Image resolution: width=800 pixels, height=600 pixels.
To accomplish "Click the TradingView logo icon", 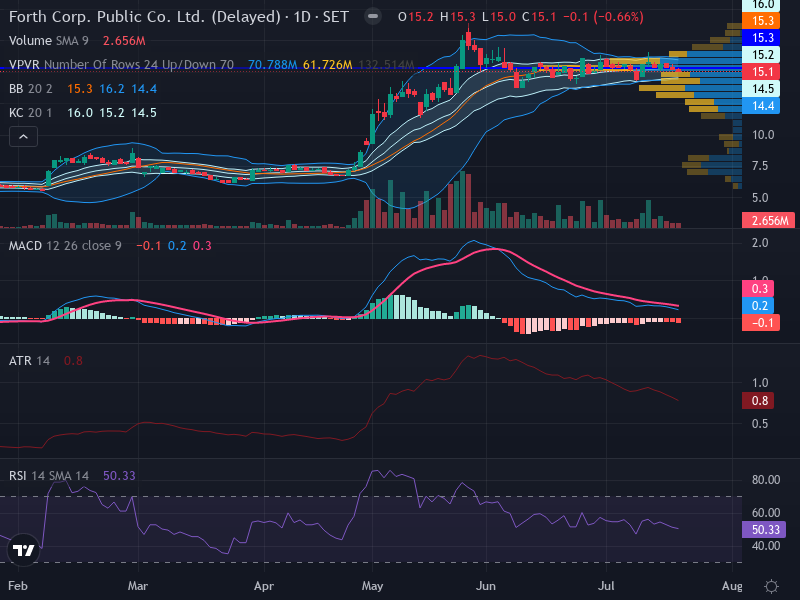I will pyautogui.click(x=23, y=550).
